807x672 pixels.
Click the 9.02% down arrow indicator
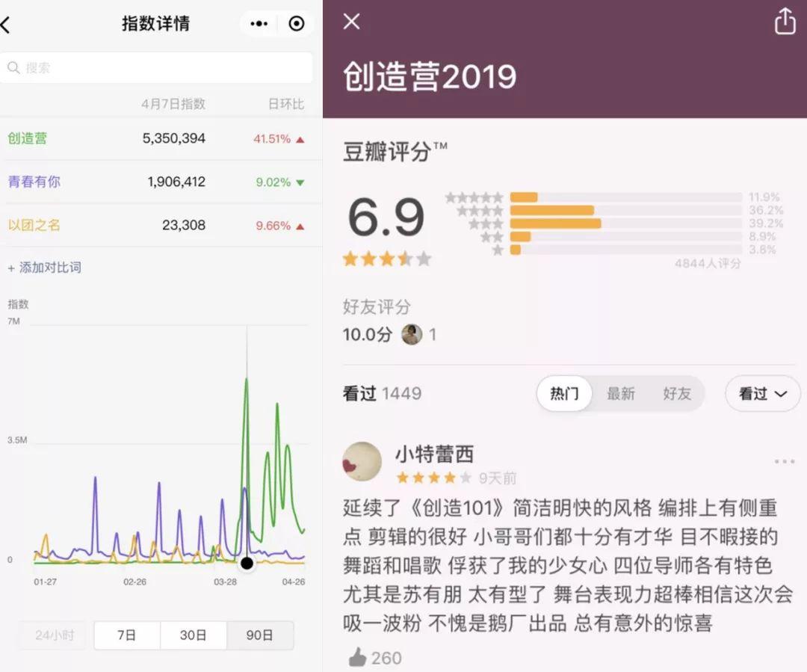click(300, 182)
